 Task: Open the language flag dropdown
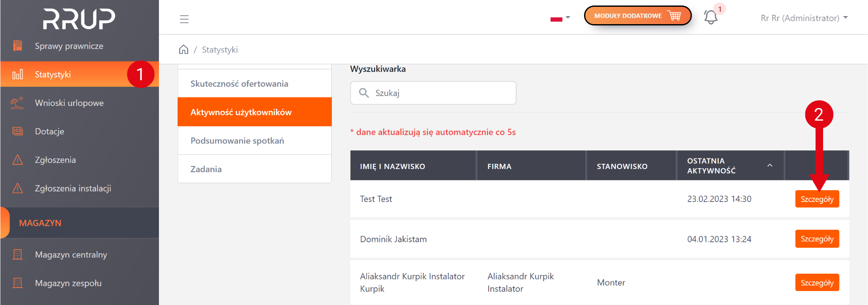[x=560, y=18]
